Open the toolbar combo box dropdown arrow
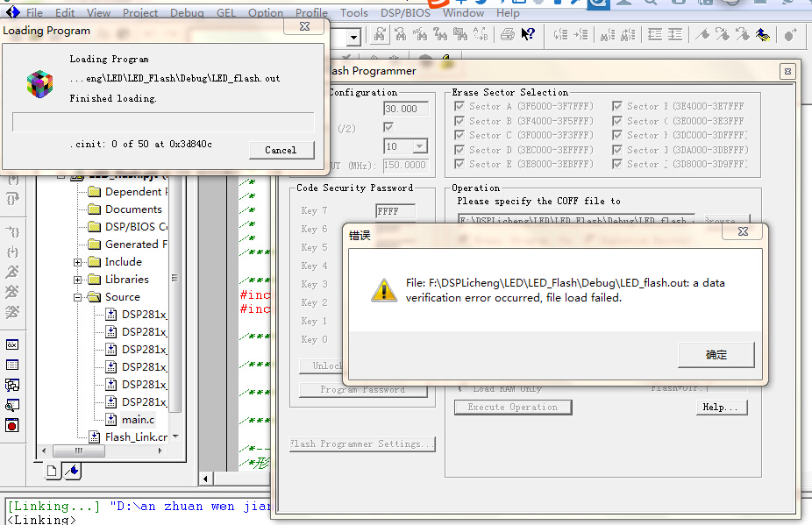The image size is (812, 525). [353, 38]
